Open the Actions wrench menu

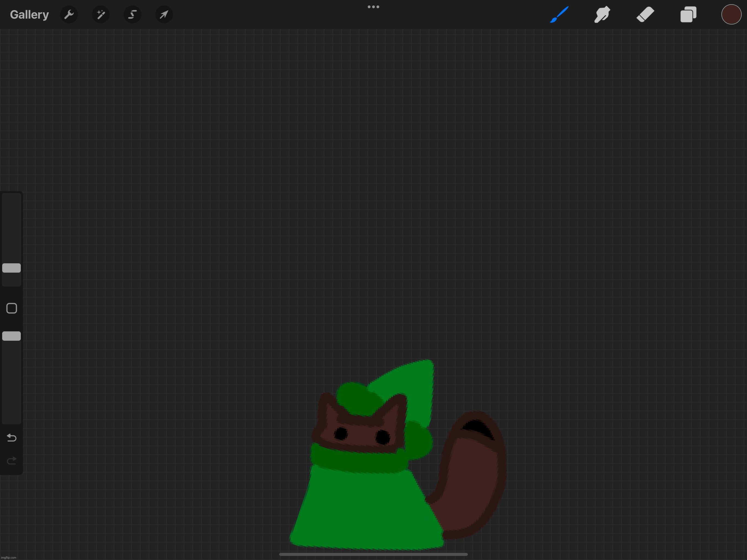[x=69, y=14]
